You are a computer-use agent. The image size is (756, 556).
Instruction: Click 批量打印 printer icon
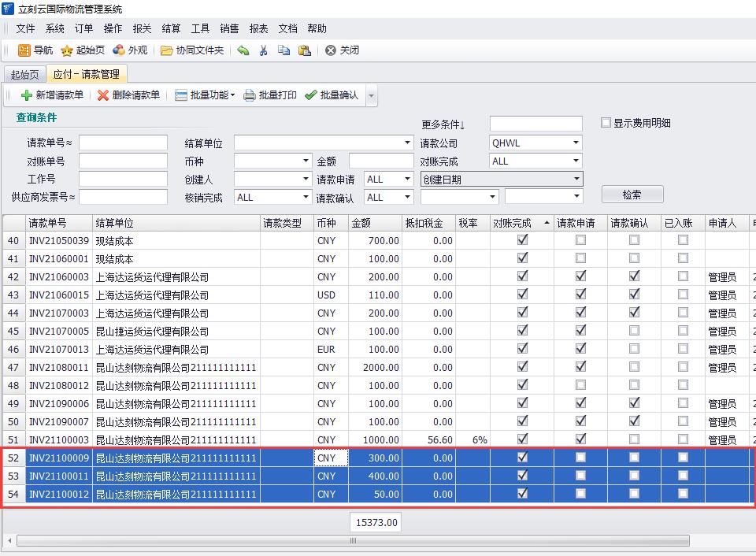[250, 95]
